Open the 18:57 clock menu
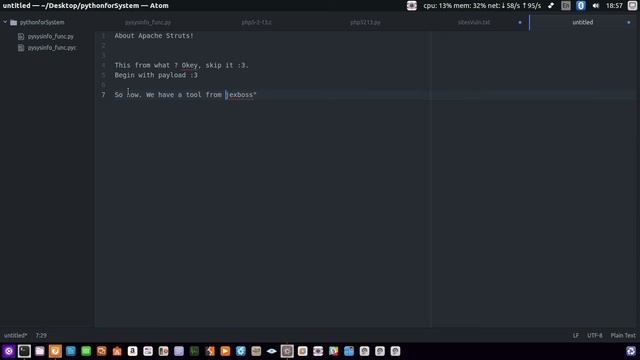Image resolution: width=640 pixels, height=360 pixels. [614, 5]
